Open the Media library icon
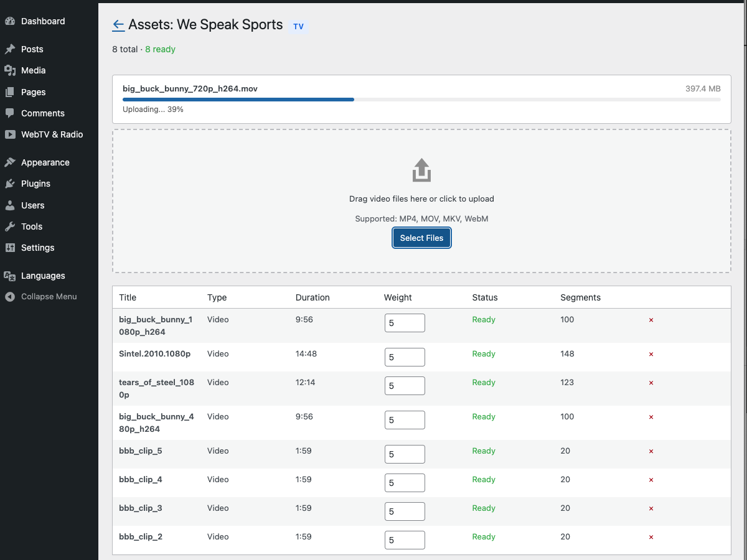The width and height of the screenshot is (747, 560). click(x=10, y=70)
